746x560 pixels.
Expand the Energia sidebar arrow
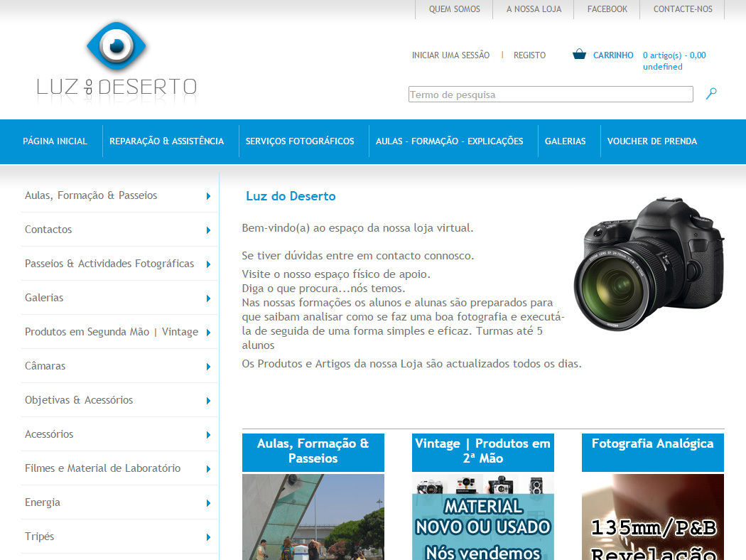(x=208, y=503)
